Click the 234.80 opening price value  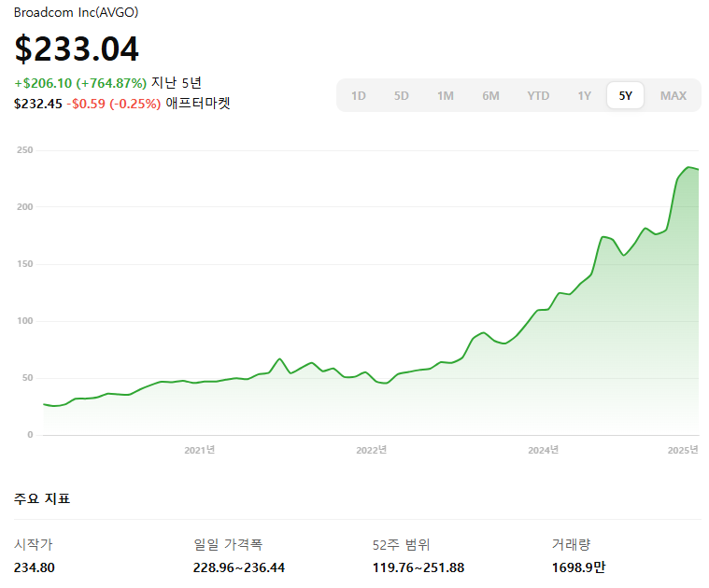pos(35,567)
